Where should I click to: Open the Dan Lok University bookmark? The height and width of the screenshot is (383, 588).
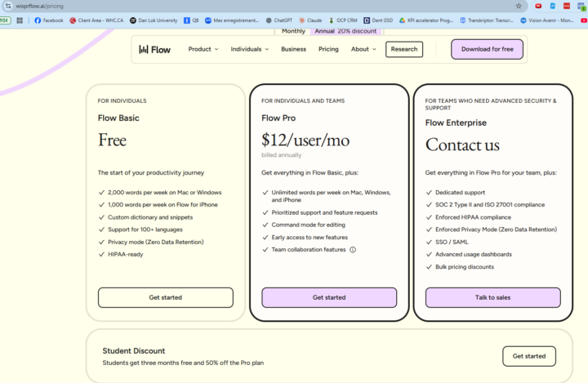pos(154,20)
